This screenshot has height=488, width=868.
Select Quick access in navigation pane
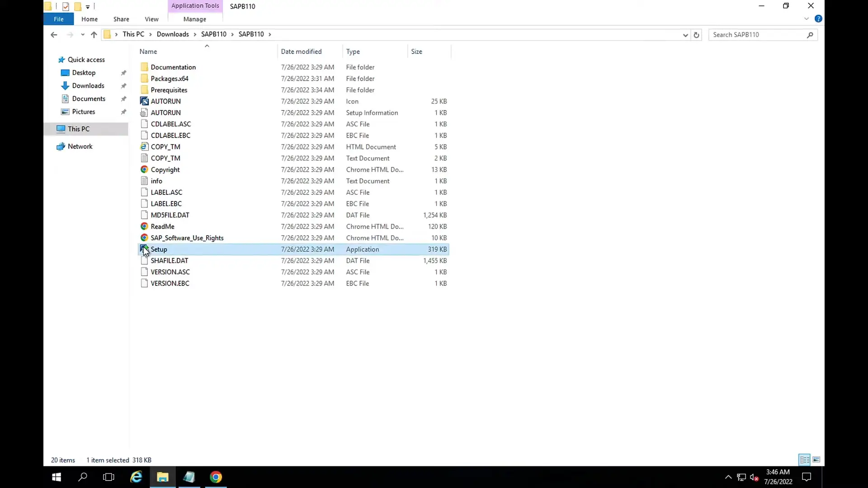[86, 60]
